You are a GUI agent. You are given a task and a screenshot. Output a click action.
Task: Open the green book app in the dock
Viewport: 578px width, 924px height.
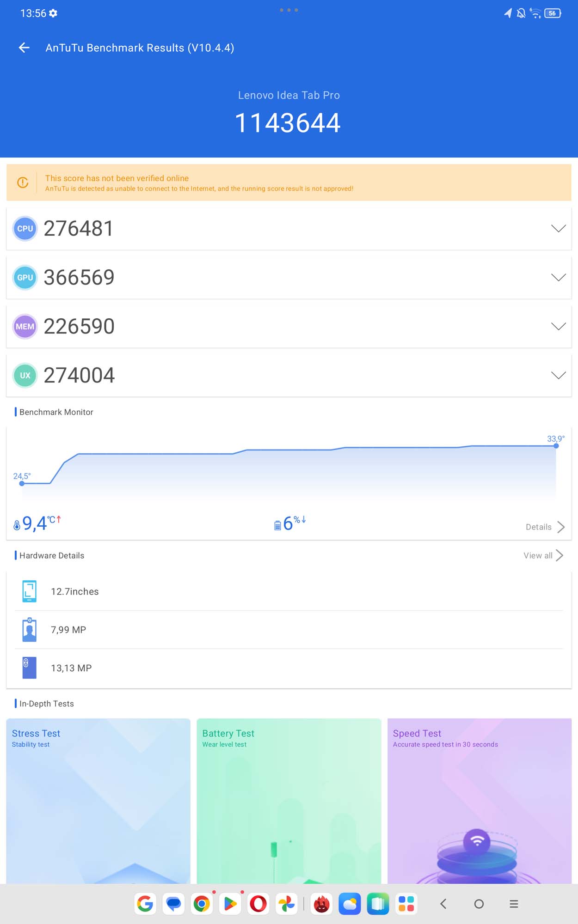(378, 904)
